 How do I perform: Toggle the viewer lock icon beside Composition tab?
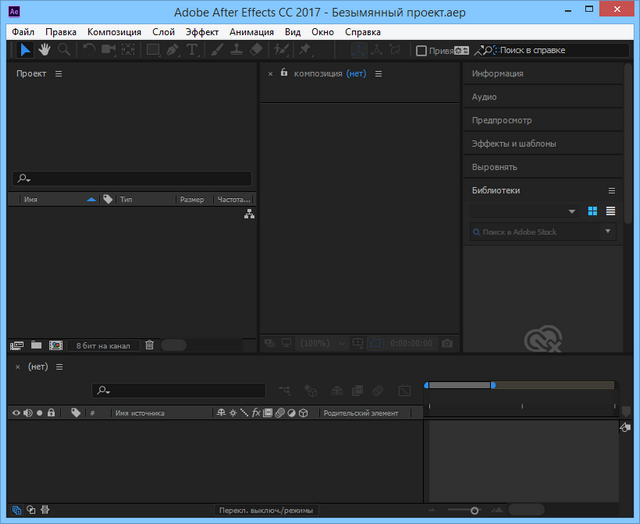click(284, 73)
